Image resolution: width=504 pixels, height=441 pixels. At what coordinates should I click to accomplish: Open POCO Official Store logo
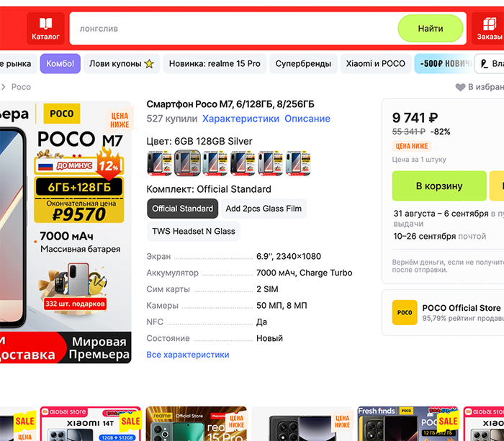pos(405,312)
